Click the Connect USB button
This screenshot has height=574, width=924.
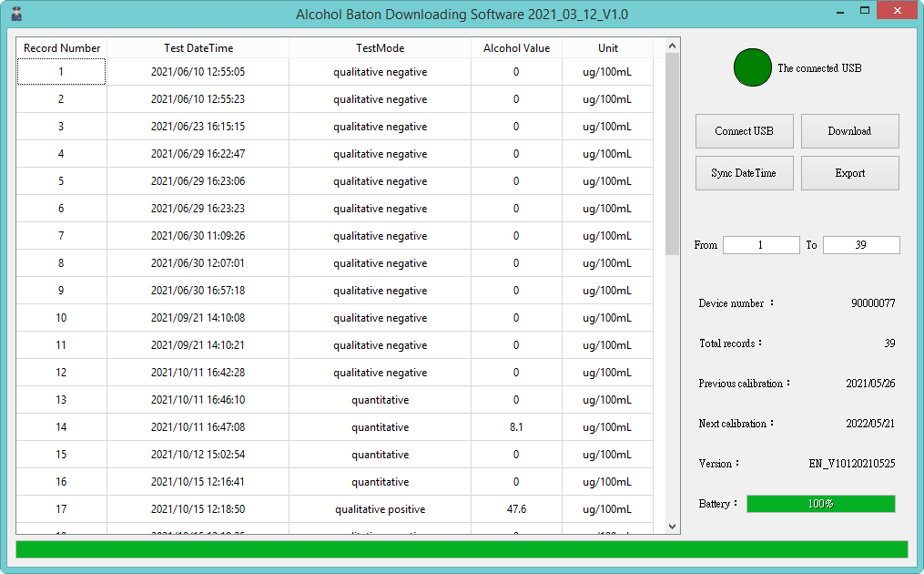click(x=745, y=131)
